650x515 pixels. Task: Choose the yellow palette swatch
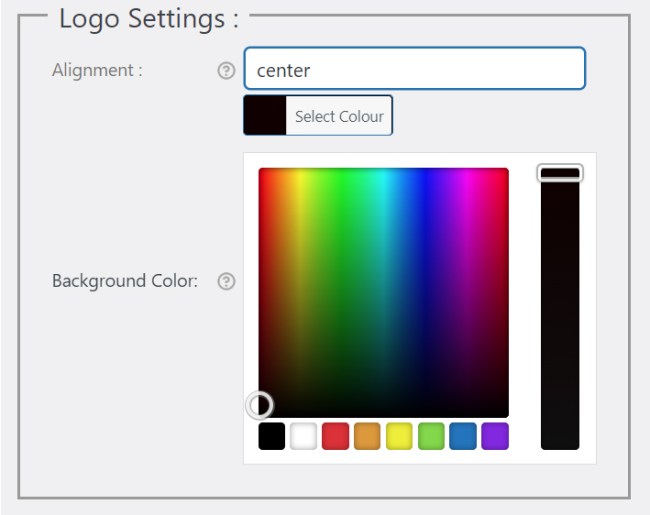[399, 436]
